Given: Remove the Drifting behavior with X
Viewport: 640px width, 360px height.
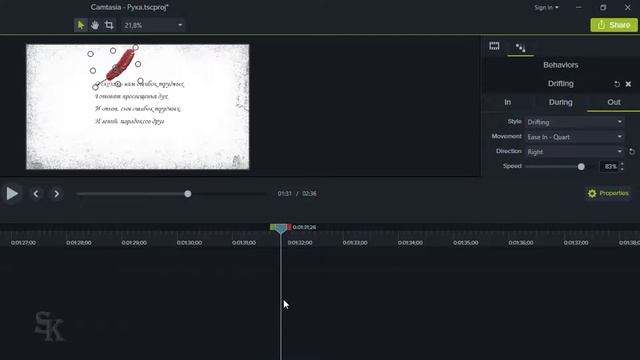Looking at the screenshot, I should click(629, 84).
